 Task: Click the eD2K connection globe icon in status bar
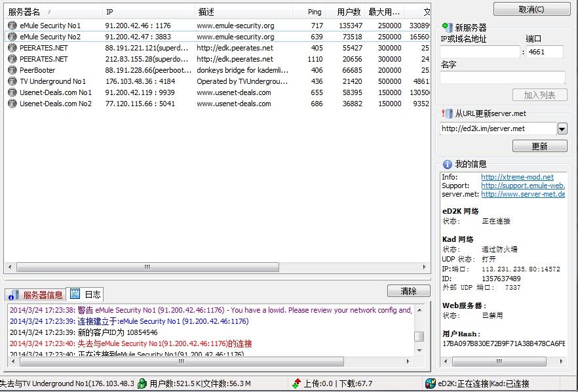pos(430,383)
